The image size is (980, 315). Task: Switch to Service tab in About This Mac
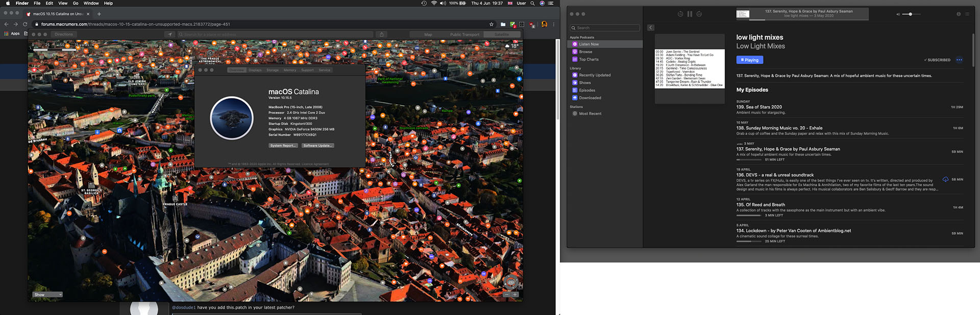[325, 70]
